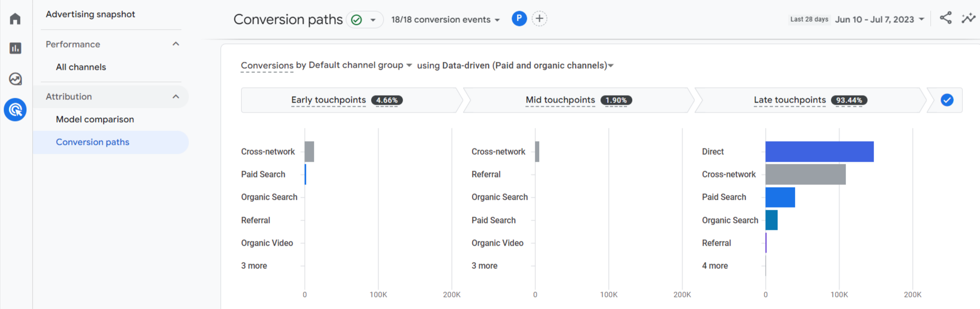Screen dimensions: 980x309
Task: Collapse the Attribution section
Action: click(176, 97)
